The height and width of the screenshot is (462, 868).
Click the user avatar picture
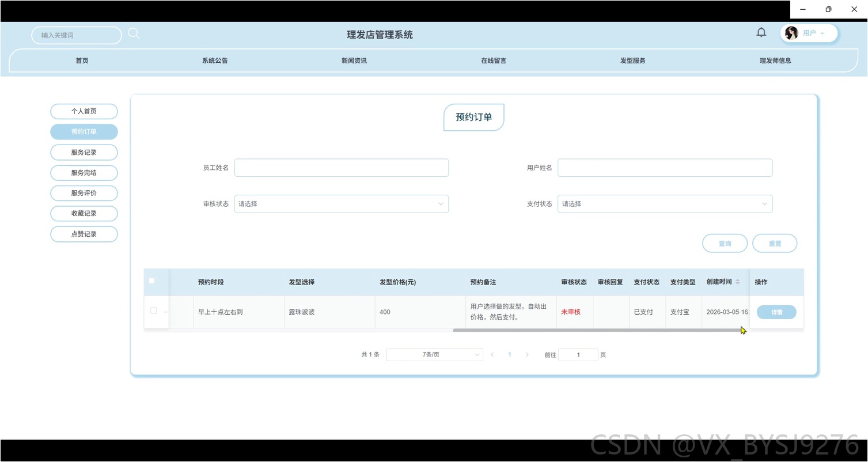[x=792, y=33]
